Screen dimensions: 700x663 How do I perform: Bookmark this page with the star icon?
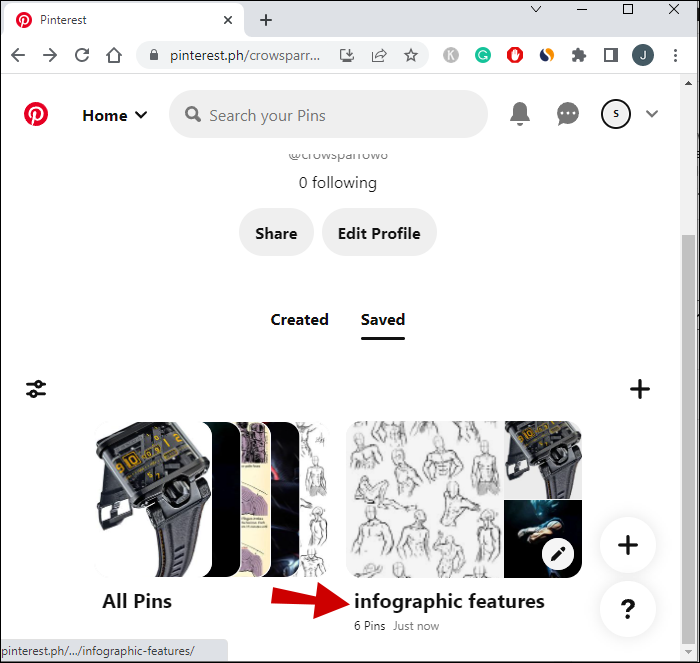point(411,55)
